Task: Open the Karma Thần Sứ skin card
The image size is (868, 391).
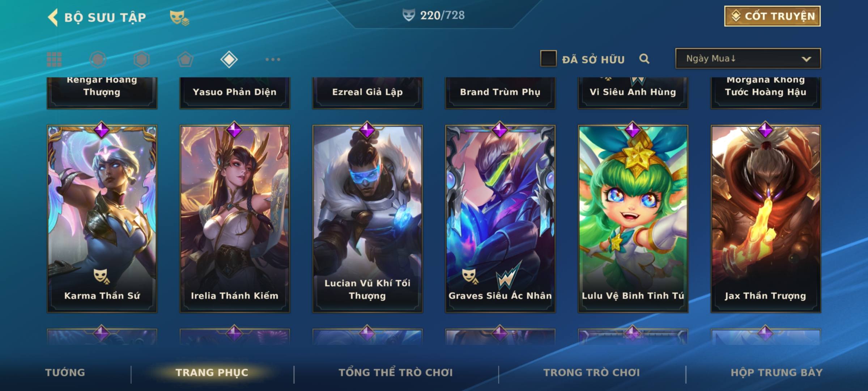Action: [102, 219]
